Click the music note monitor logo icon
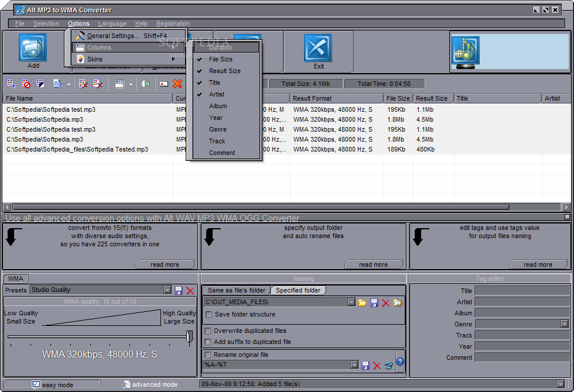This screenshot has width=574, height=392. [466, 52]
